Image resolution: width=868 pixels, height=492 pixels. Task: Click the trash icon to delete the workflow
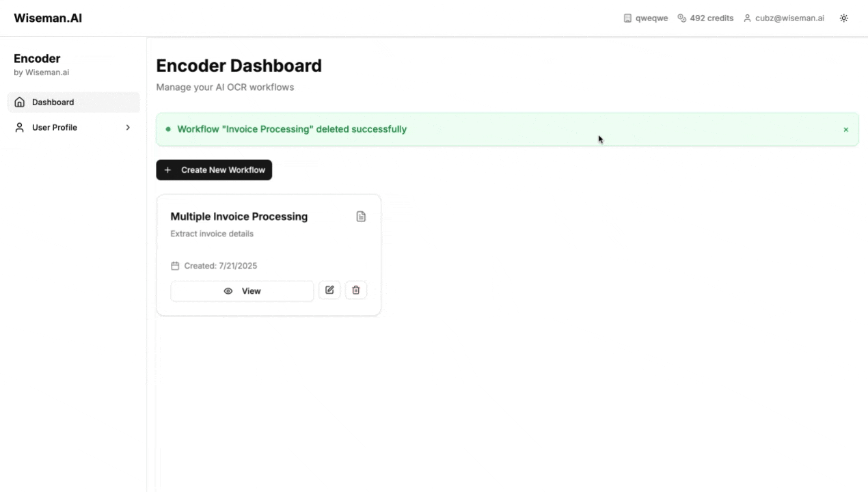click(355, 290)
